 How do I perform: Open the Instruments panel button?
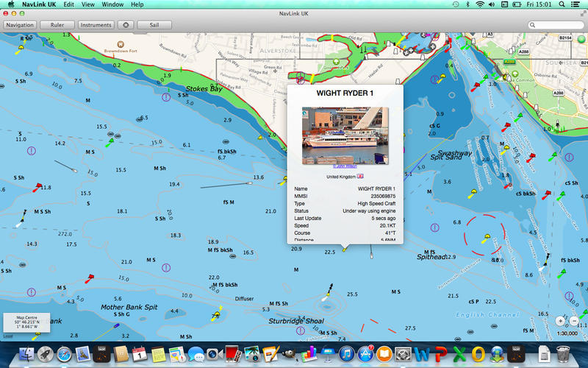click(x=96, y=25)
